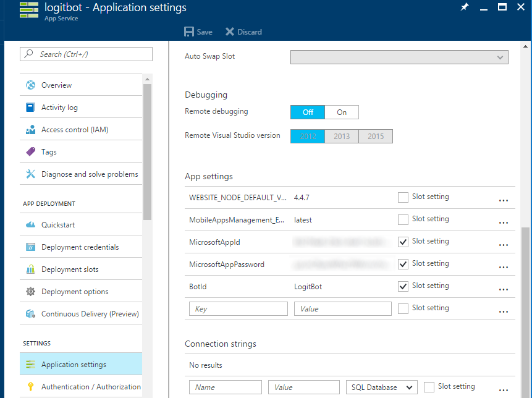Click the Deployment slots chart icon
This screenshot has height=398, width=532.
pos(30,269)
